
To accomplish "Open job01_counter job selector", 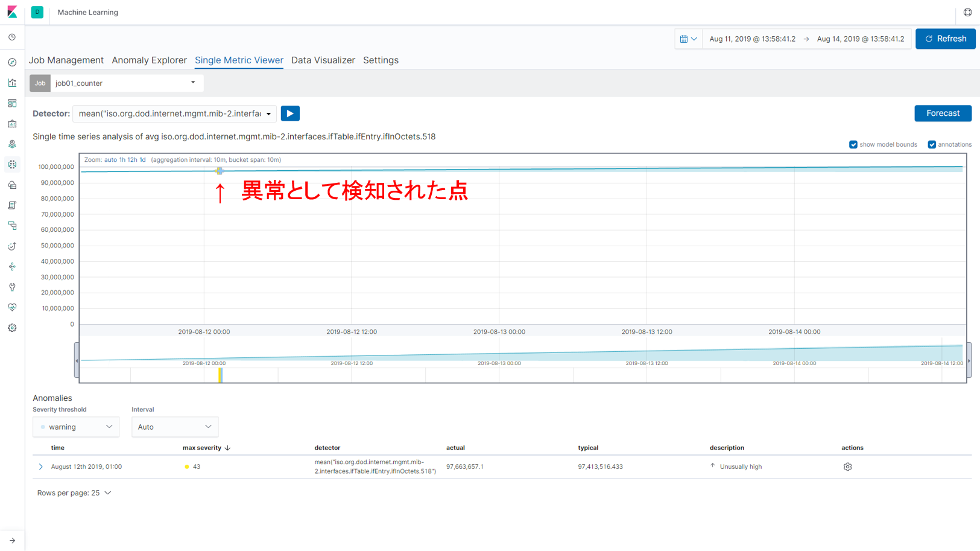I will 126,83.
